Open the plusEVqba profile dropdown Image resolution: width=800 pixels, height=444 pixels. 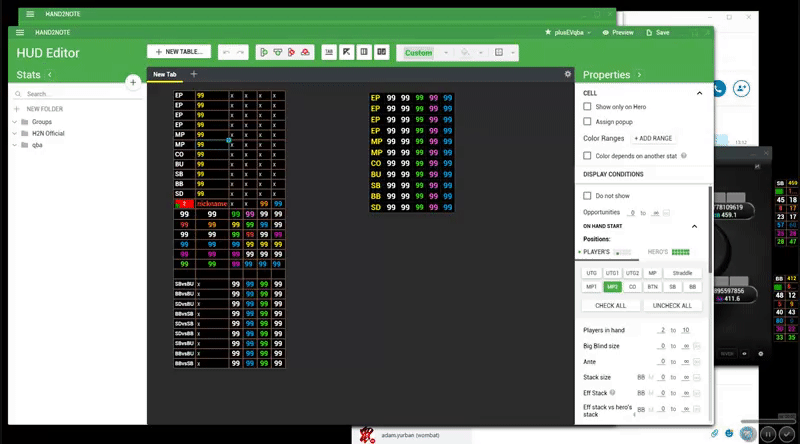tap(589, 33)
